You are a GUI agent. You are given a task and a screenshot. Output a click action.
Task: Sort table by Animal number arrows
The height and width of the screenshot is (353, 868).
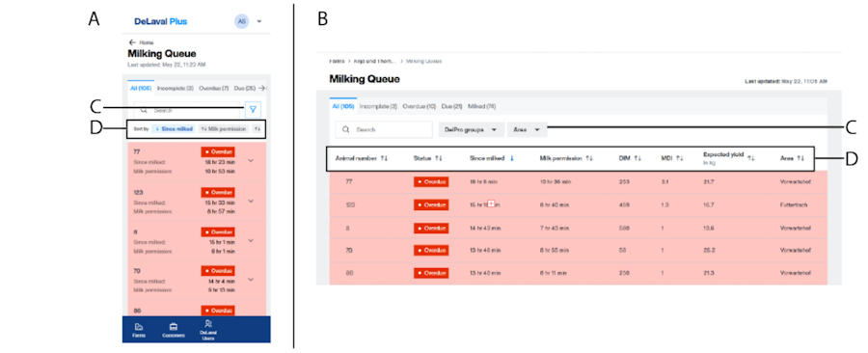[x=385, y=159]
